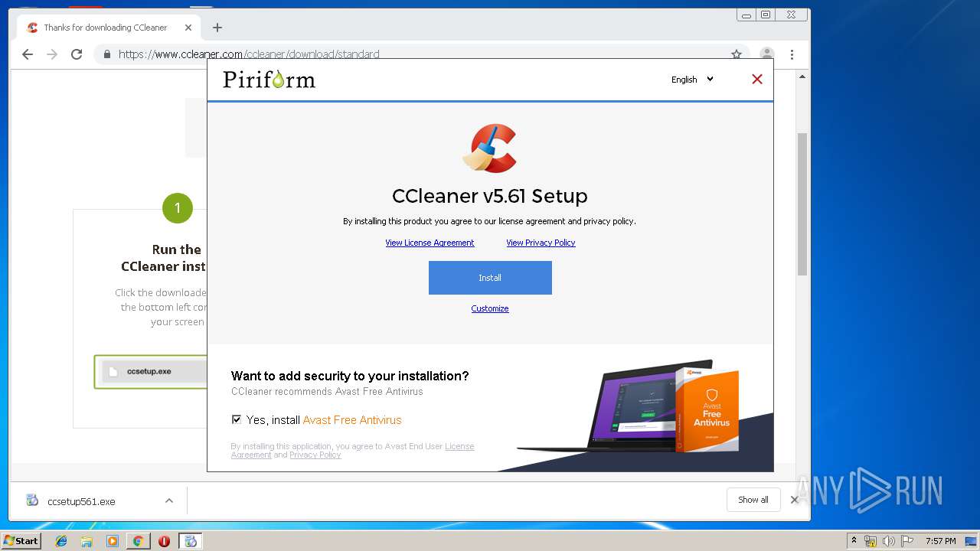980x551 pixels.
Task: Maximize the Chrome window
Action: click(765, 15)
